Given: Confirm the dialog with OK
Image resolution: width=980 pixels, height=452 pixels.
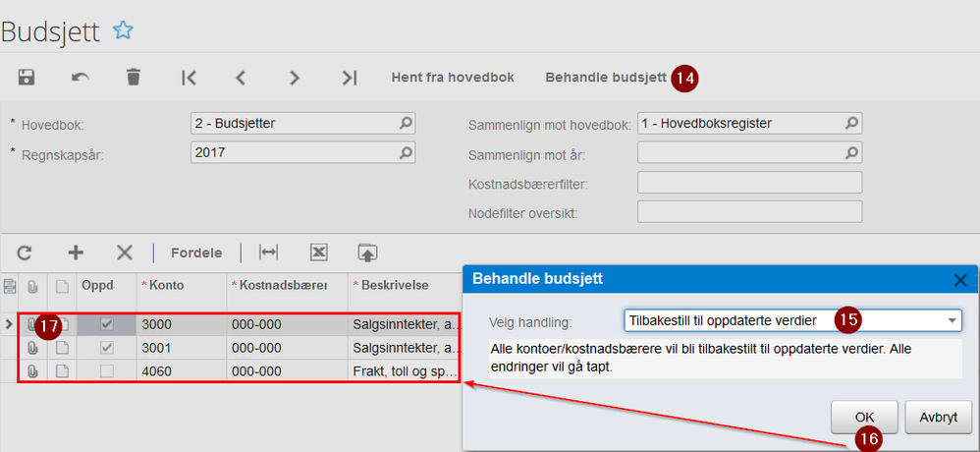Looking at the screenshot, I should point(864,414).
